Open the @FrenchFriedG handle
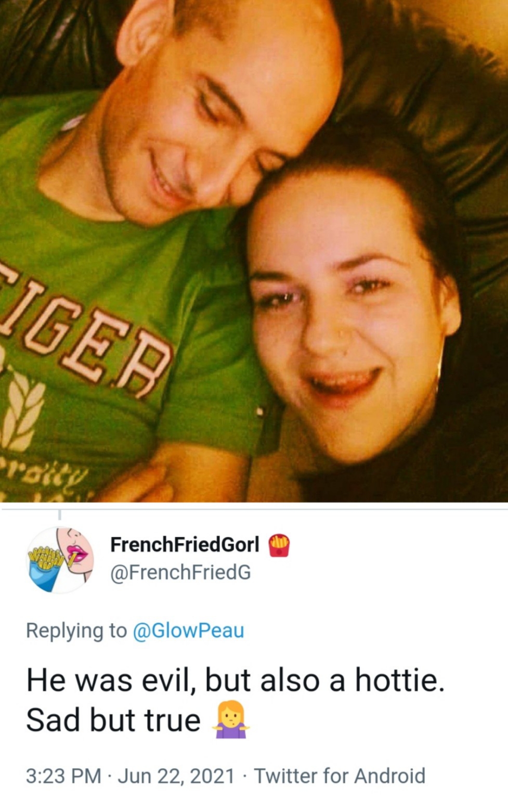This screenshot has height=812, width=508. coord(180,572)
